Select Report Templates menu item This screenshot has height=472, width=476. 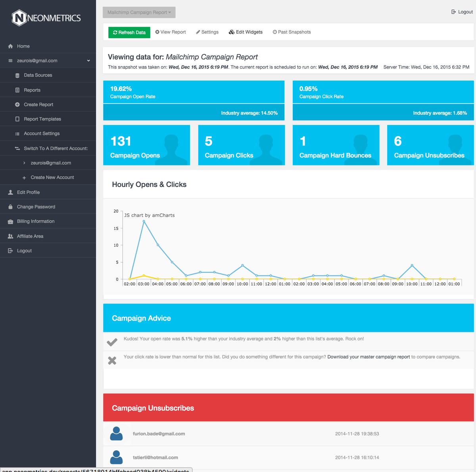coord(48,119)
